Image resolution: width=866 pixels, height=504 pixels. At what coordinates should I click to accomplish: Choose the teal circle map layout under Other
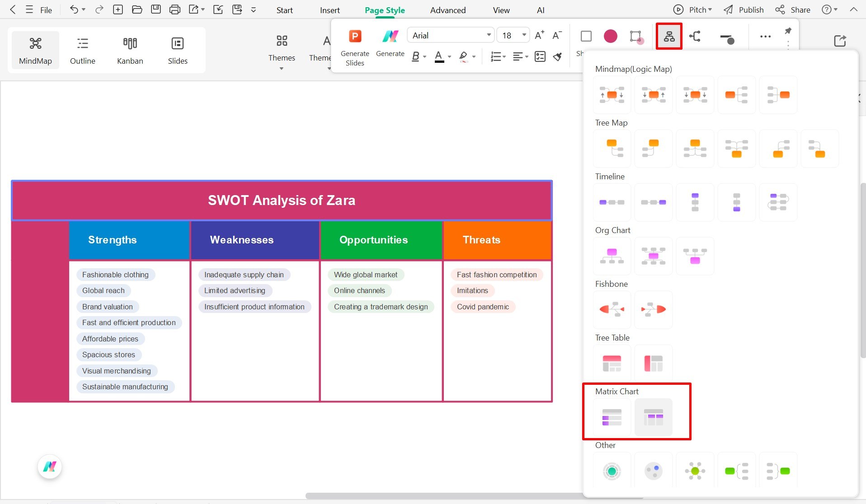tap(612, 471)
